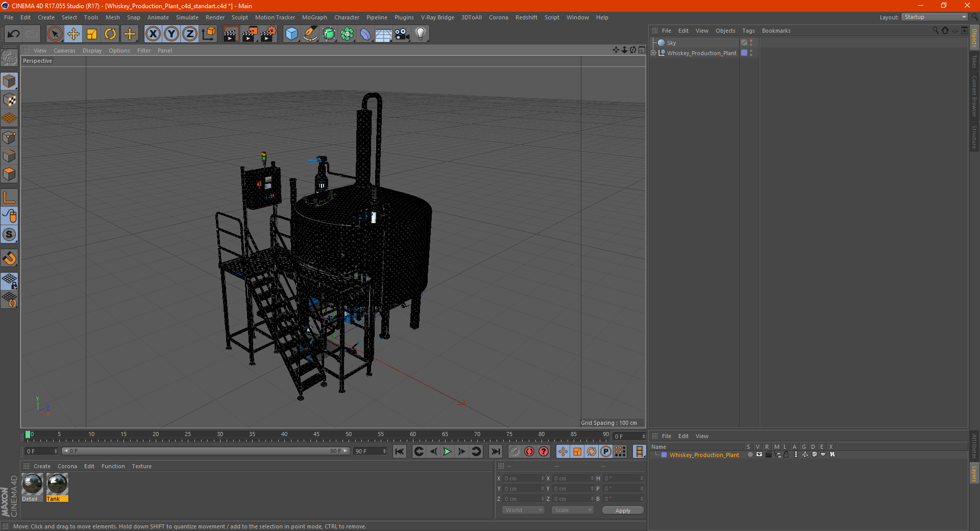This screenshot has width=980, height=531.
Task: Select the Detail material thumbnail
Action: 32,484
